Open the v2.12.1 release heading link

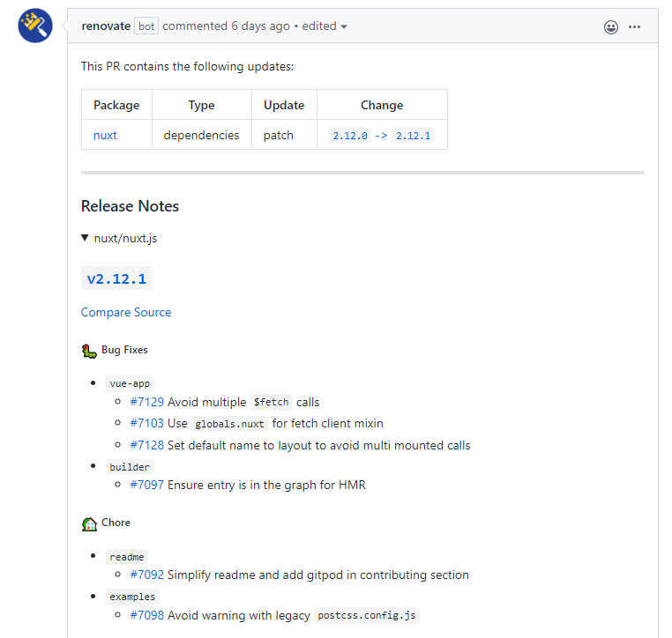[116, 278]
